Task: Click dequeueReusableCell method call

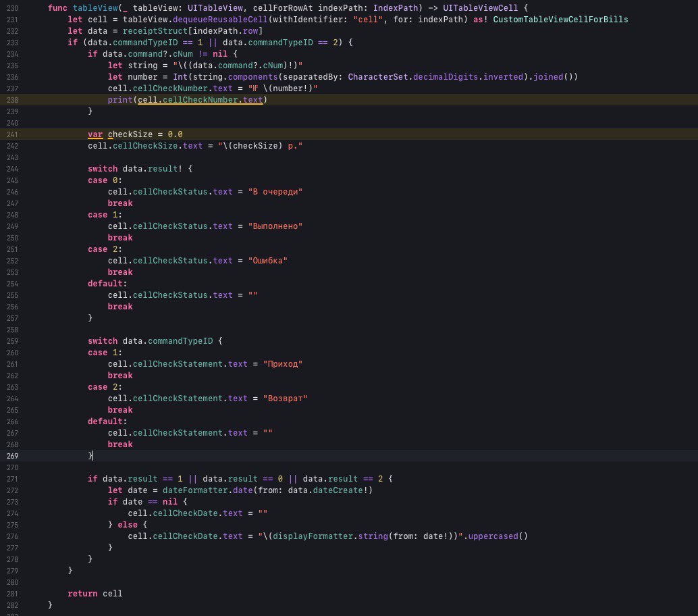Action: click(x=220, y=20)
